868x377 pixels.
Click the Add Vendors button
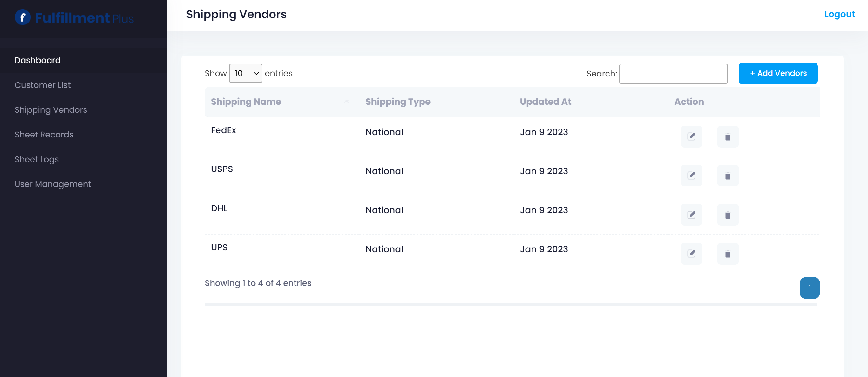pyautogui.click(x=778, y=73)
